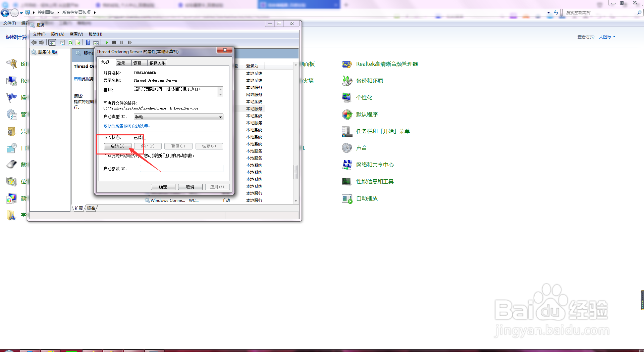The height and width of the screenshot is (352, 644).
Task: Click the 文件(F) menu of Control Panel window
Action: tap(10, 23)
